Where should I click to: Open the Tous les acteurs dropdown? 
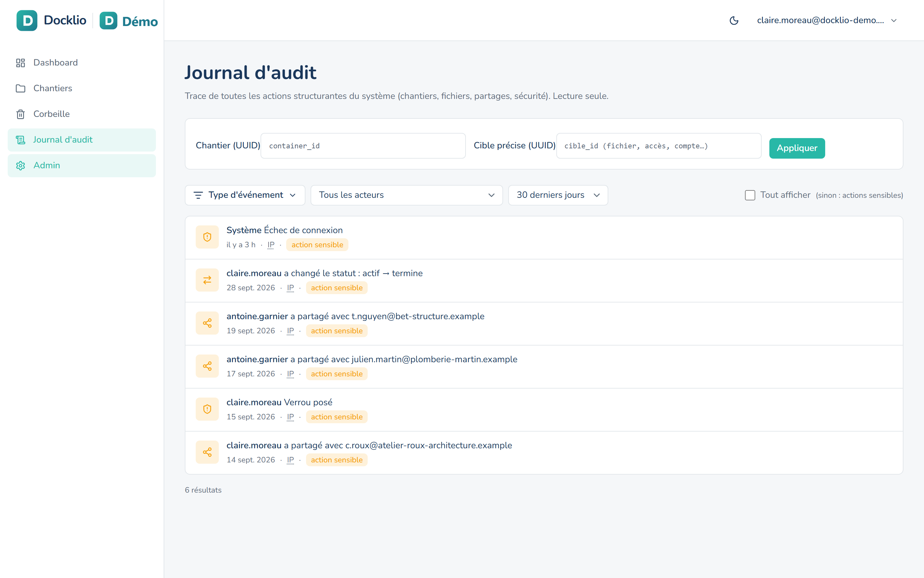[x=406, y=195]
